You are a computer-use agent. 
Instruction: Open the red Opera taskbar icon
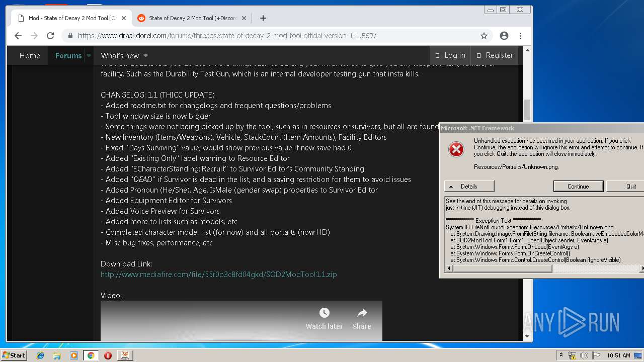pos(108,355)
